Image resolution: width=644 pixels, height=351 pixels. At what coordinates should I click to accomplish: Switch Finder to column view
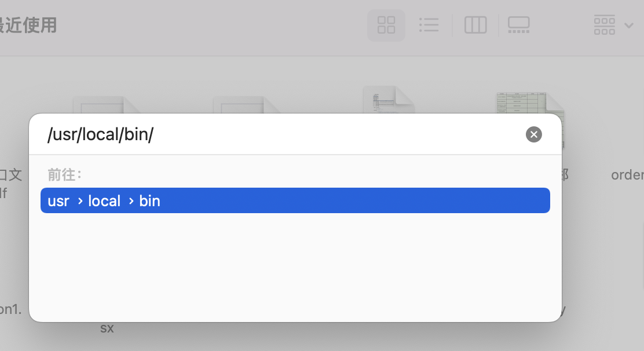point(475,25)
